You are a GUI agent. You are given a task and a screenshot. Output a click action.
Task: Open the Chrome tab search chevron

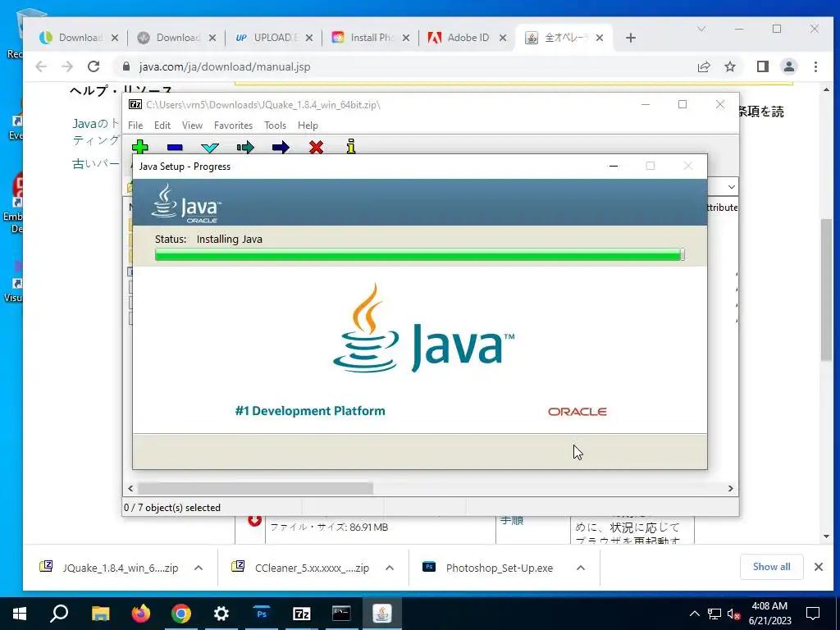pos(701,29)
